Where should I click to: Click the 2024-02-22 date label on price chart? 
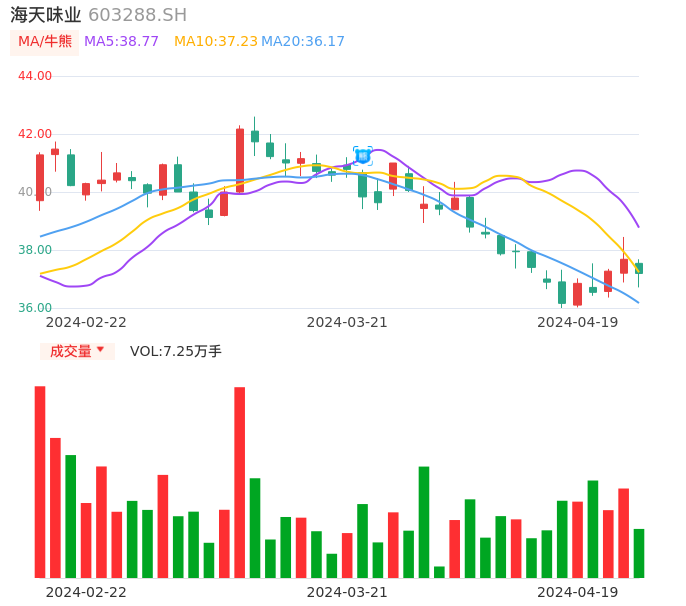(x=86, y=322)
